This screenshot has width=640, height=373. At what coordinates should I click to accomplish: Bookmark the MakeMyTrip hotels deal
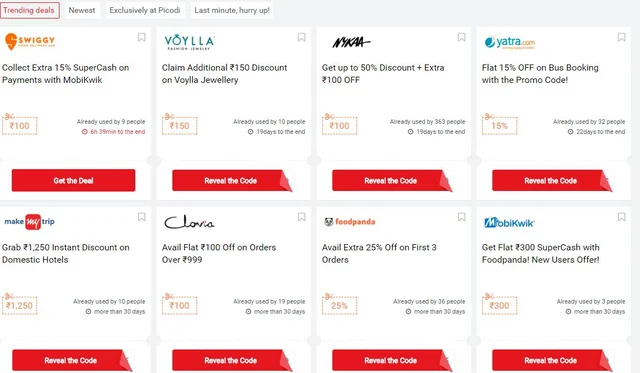point(141,217)
